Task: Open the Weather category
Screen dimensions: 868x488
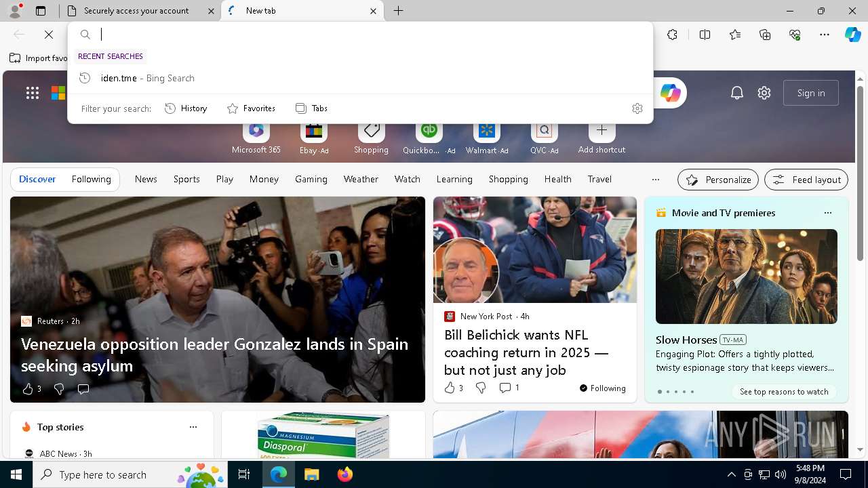Action: coord(361,180)
